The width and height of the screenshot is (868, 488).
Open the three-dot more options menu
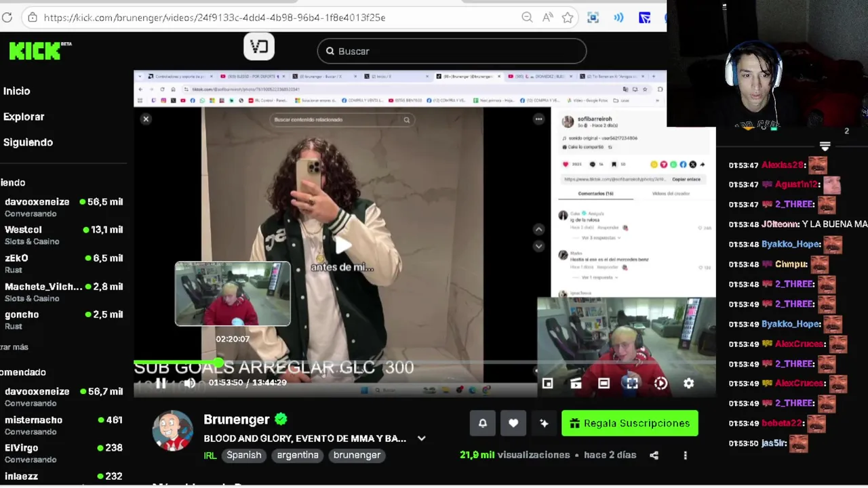[685, 455]
